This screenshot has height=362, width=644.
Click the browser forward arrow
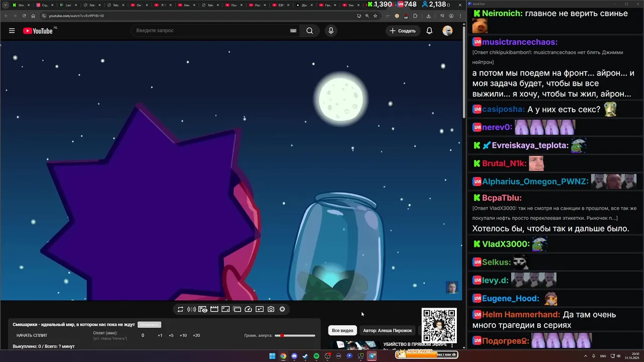(15, 16)
